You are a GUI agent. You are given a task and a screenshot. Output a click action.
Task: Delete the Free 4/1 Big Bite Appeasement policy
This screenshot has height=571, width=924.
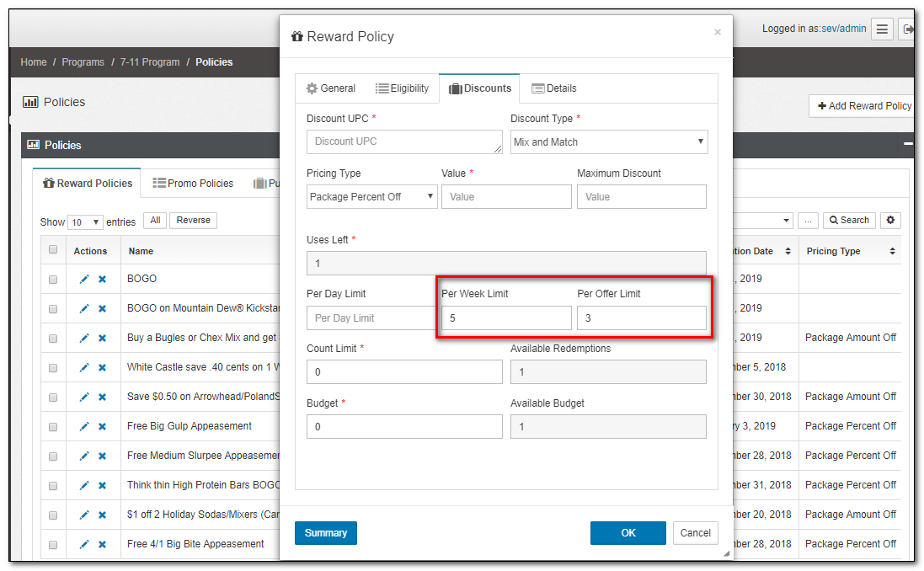click(102, 544)
